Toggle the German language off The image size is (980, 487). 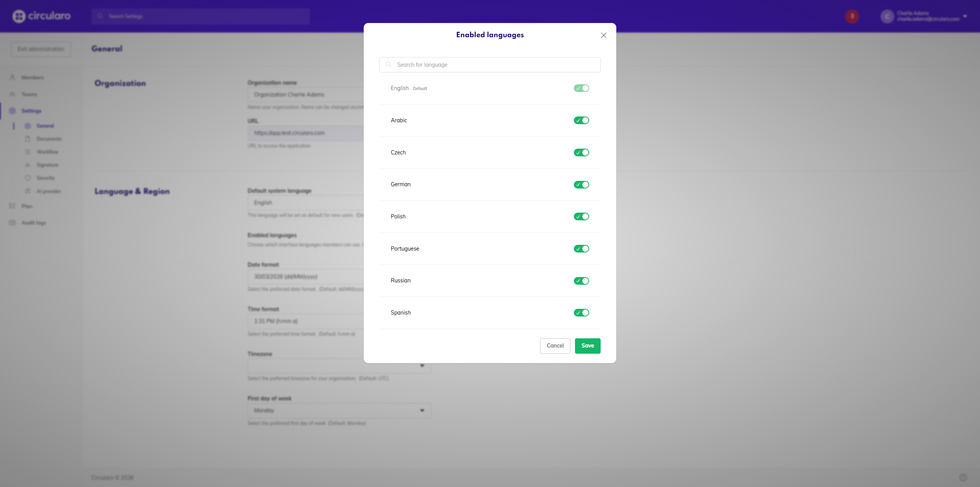click(581, 185)
